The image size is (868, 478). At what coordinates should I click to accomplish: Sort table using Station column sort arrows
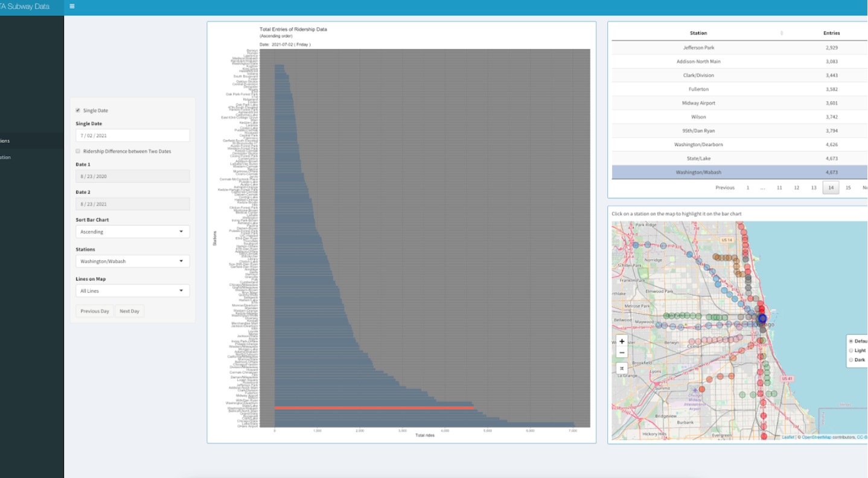point(782,33)
